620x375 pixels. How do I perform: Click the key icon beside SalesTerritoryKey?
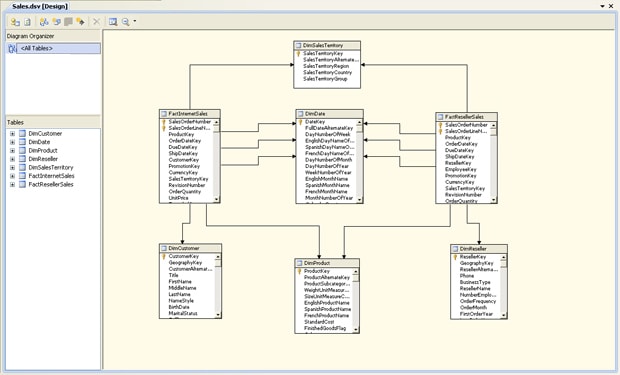[299, 53]
